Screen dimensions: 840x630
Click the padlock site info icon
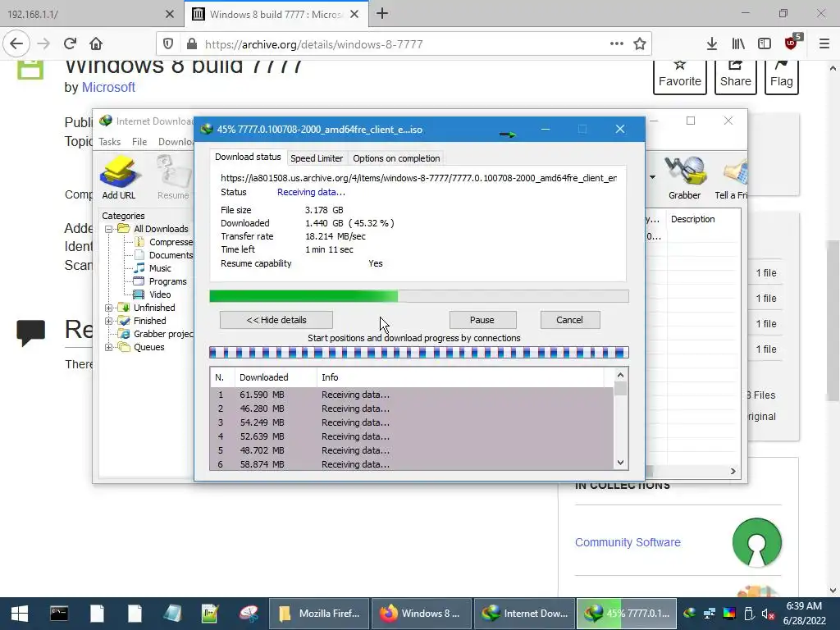coord(191,44)
